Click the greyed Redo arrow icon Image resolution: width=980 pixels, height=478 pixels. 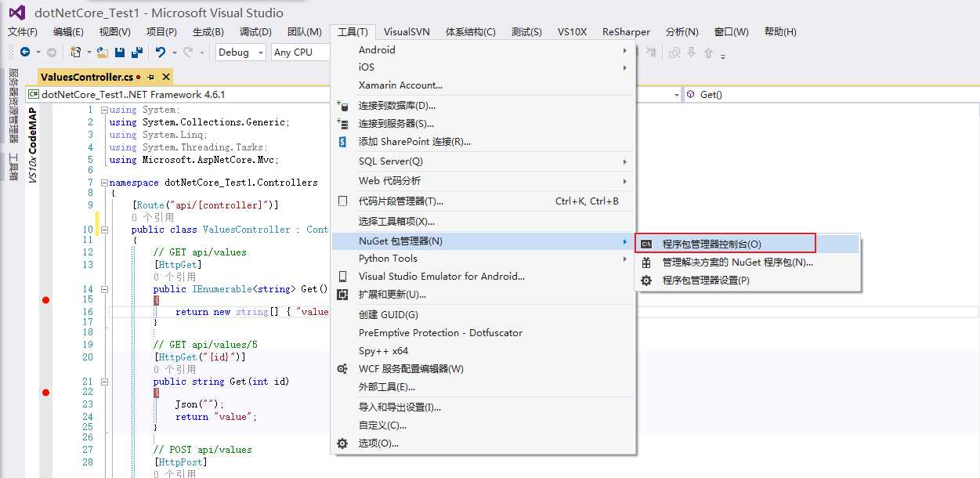point(187,52)
